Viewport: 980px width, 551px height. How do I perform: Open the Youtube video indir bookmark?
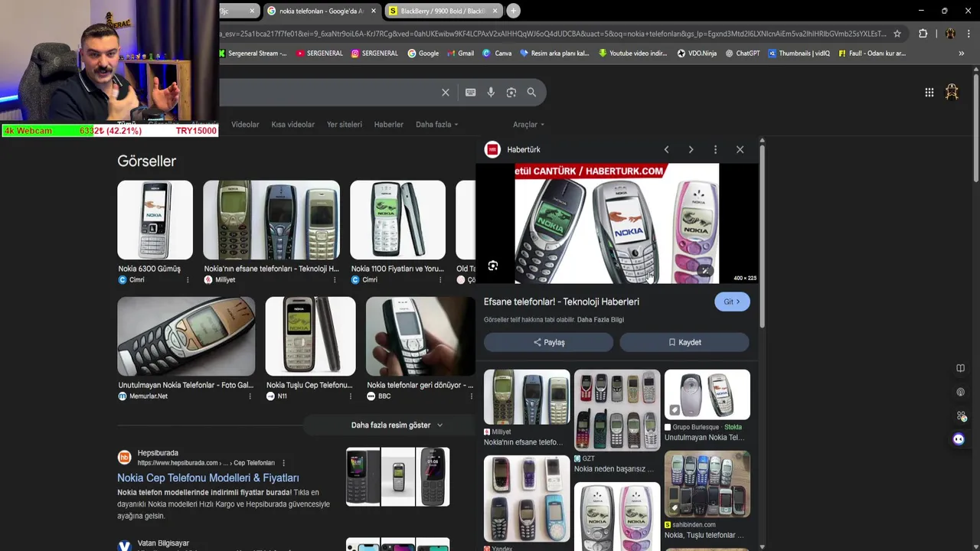point(632,54)
